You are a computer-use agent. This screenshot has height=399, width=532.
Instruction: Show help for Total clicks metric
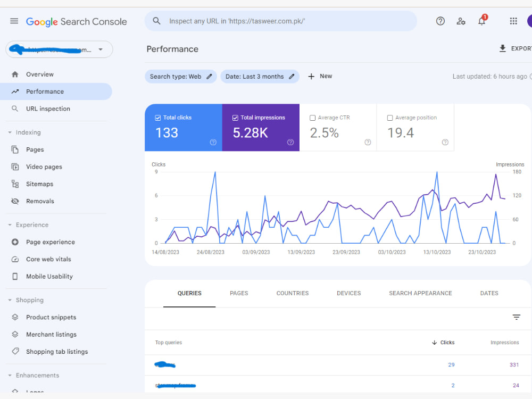213,142
